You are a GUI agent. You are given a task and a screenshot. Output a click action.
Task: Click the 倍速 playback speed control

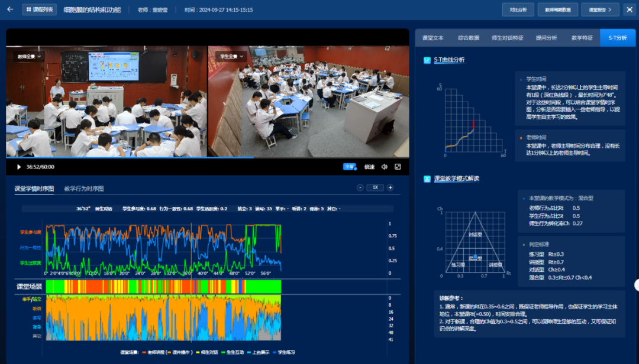(369, 167)
